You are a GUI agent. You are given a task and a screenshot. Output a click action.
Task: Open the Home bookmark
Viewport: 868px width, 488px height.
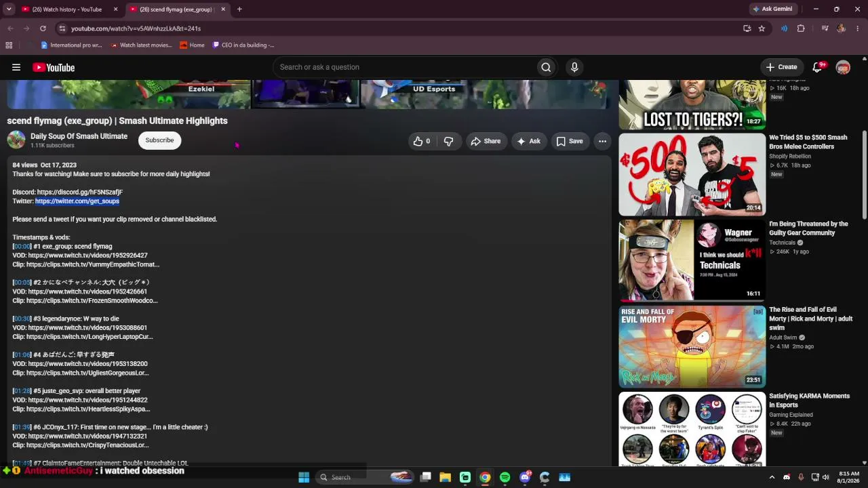[193, 45]
